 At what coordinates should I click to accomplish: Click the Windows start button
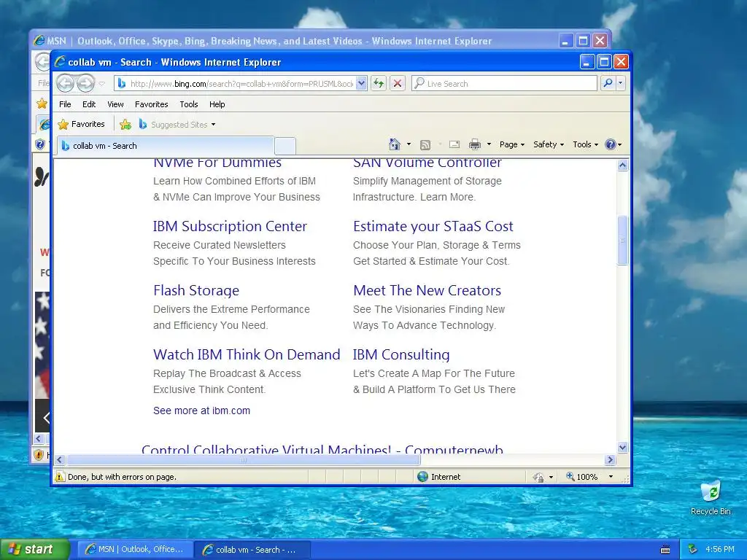pos(35,549)
